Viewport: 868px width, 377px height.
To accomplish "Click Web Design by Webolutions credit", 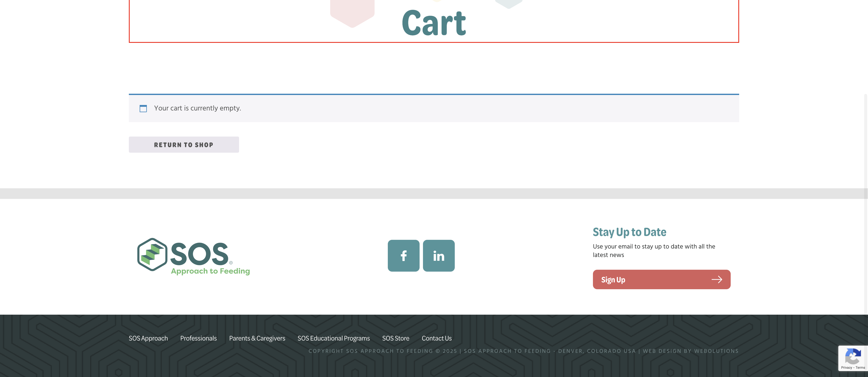I will coord(690,351).
